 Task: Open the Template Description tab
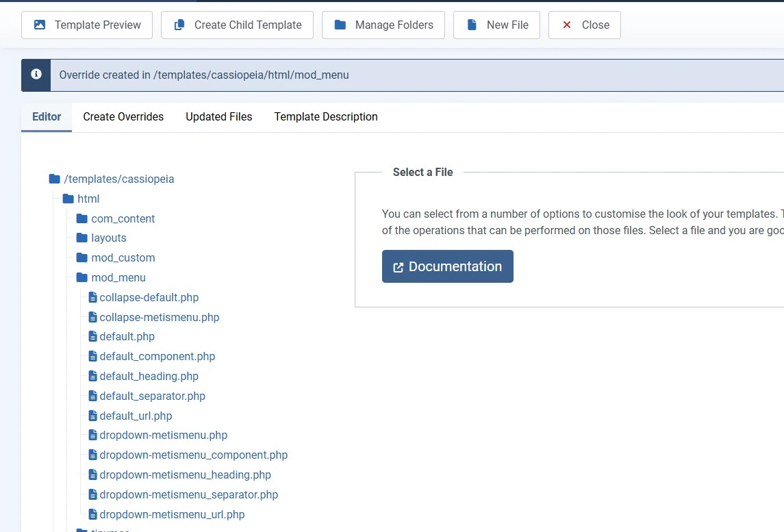click(x=326, y=117)
